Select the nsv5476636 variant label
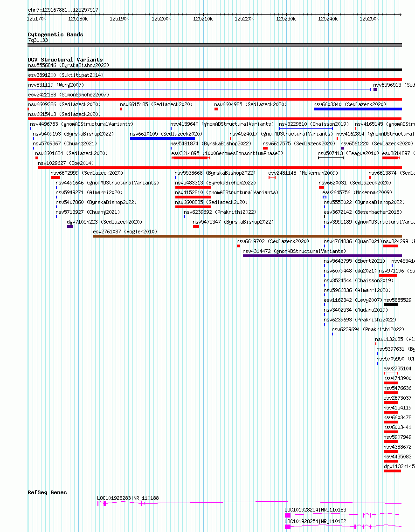Screen dimensions: 415x532 (x=397, y=389)
